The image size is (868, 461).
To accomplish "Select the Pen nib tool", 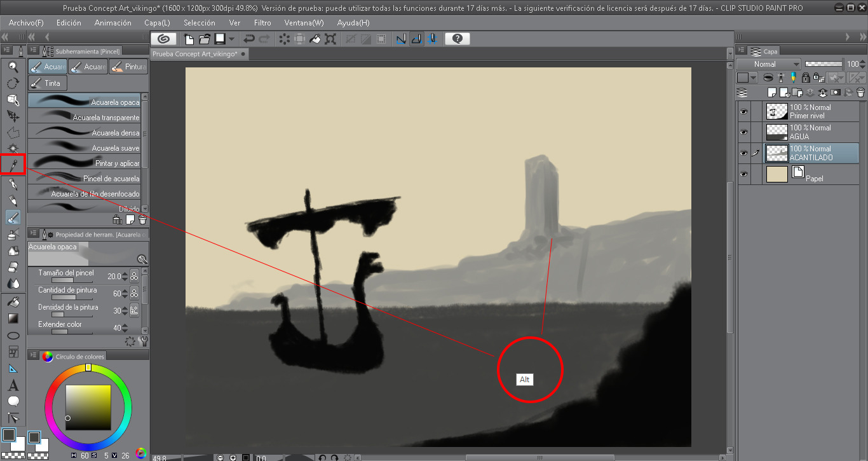I will (13, 184).
